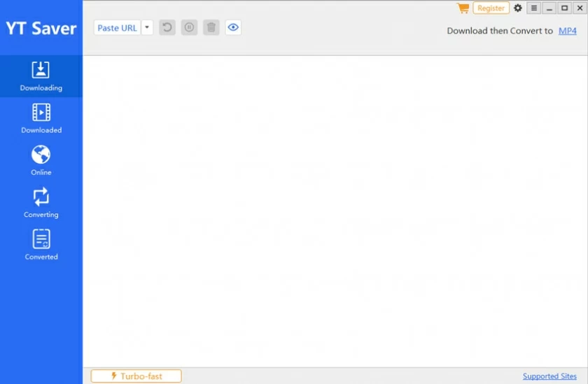Image resolution: width=588 pixels, height=384 pixels.
Task: Click the Register button
Action: pyautogui.click(x=491, y=8)
